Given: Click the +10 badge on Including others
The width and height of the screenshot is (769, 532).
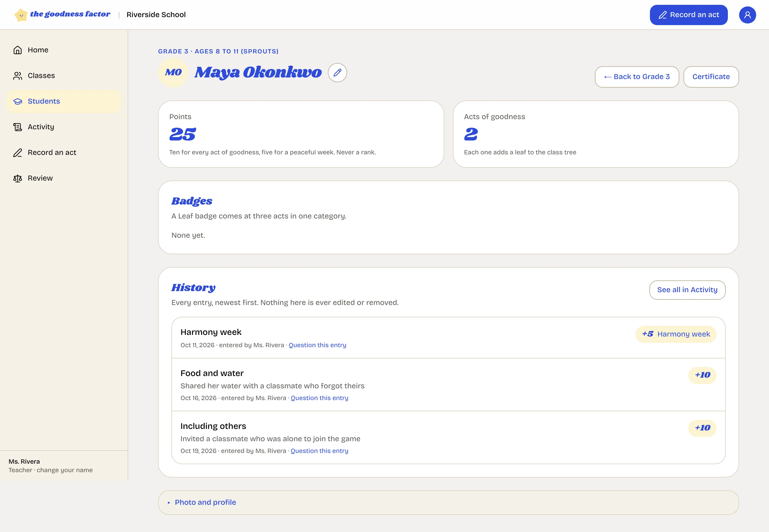Looking at the screenshot, I should pyautogui.click(x=702, y=428).
